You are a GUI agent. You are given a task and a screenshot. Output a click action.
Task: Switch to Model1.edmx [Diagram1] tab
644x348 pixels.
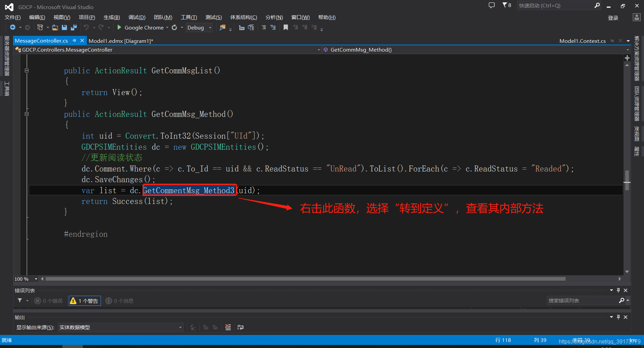tap(121, 41)
